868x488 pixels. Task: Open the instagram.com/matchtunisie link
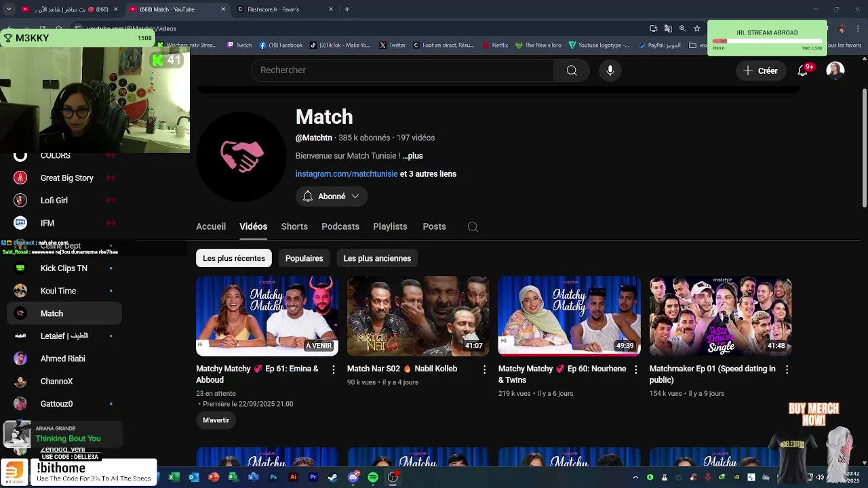347,174
